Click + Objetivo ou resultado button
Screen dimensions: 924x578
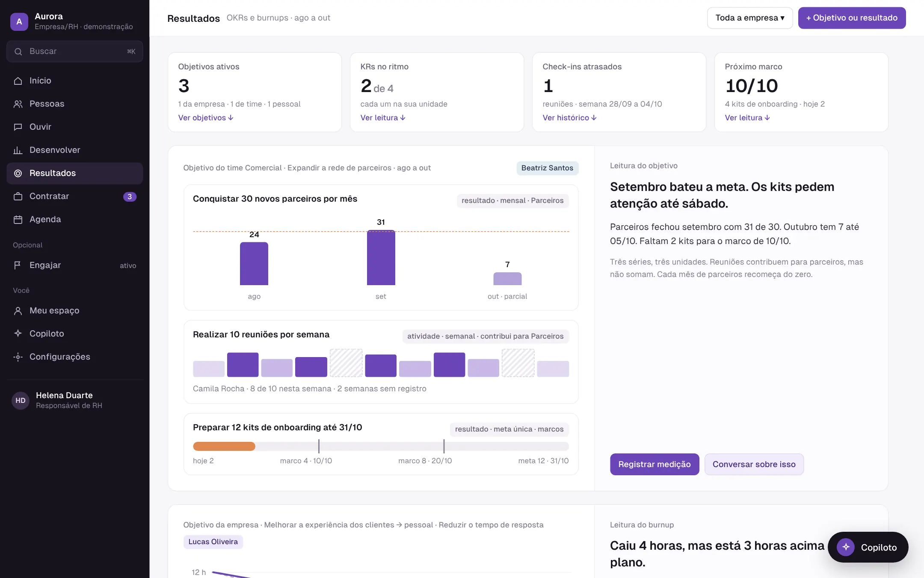point(852,18)
